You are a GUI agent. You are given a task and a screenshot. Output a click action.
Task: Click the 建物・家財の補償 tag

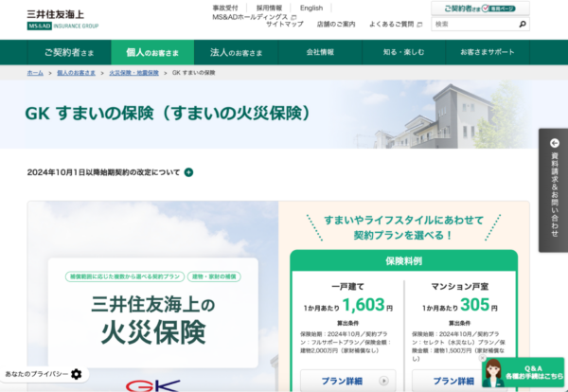pyautogui.click(x=214, y=276)
